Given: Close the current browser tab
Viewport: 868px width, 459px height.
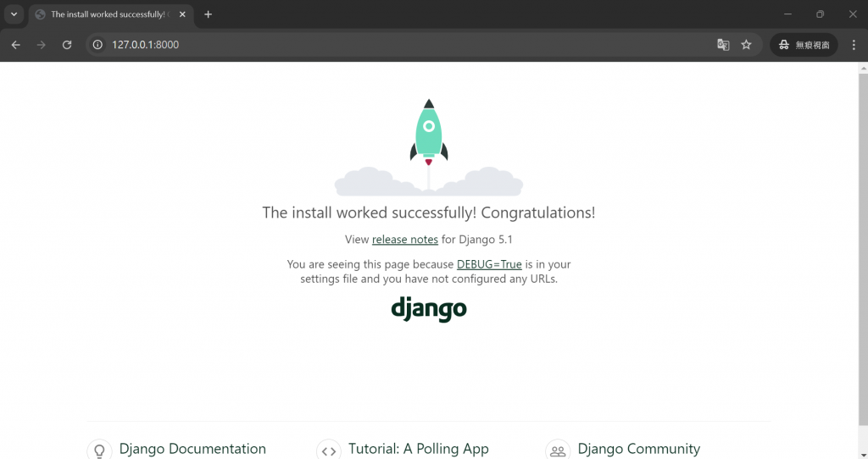Looking at the screenshot, I should (x=182, y=14).
